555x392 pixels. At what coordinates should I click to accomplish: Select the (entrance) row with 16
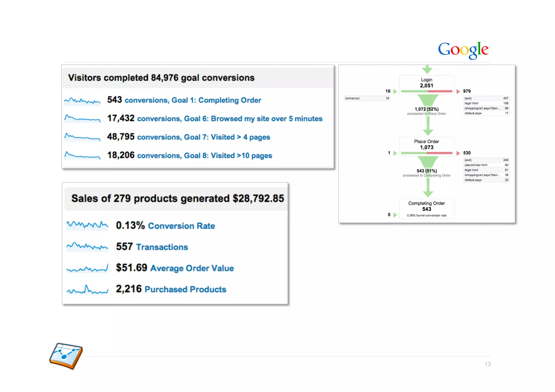[367, 99]
